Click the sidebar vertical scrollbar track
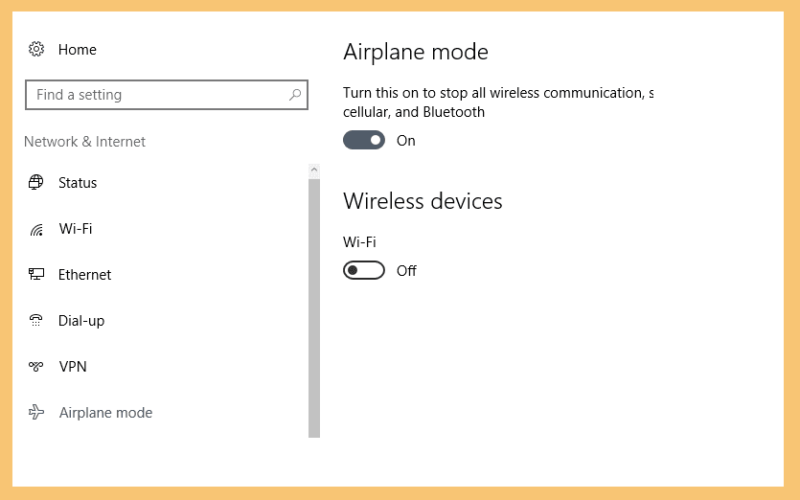Screen dimensions: 800x500 tap(314, 308)
